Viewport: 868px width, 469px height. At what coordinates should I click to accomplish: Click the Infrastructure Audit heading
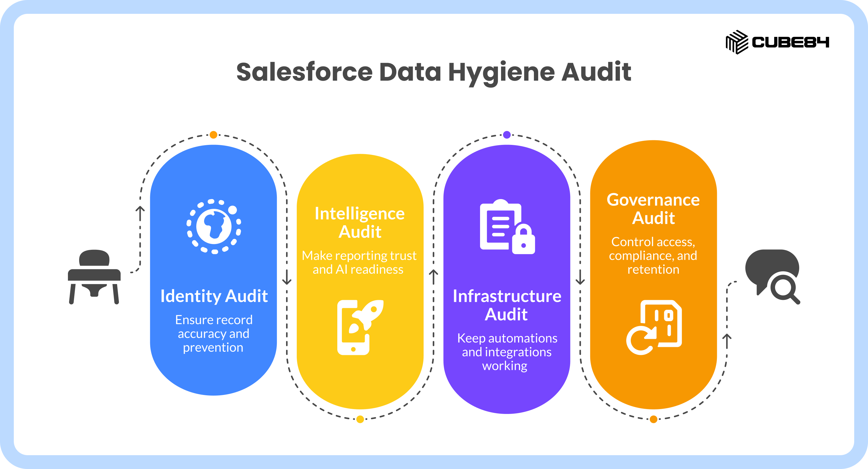tap(507, 305)
